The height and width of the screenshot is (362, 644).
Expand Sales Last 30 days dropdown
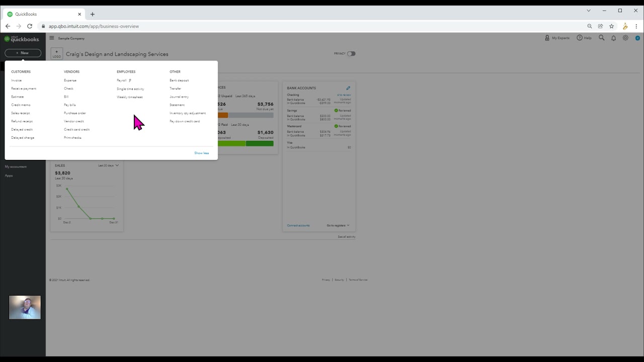tap(108, 165)
